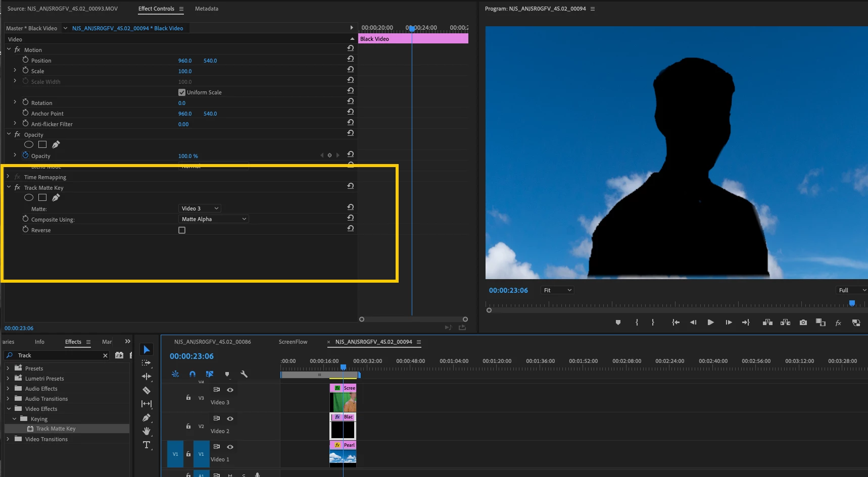Collapse the Track Matte Key effect

tap(9, 187)
